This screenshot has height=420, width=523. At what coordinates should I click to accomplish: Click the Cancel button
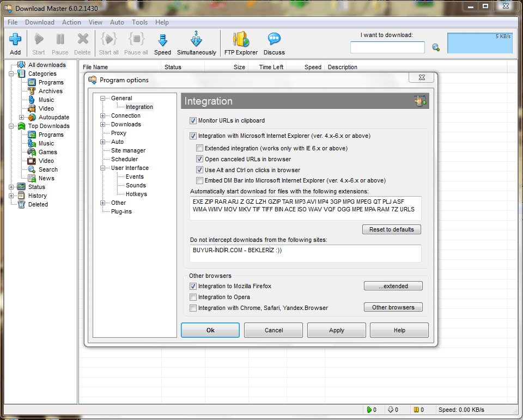[273, 330]
